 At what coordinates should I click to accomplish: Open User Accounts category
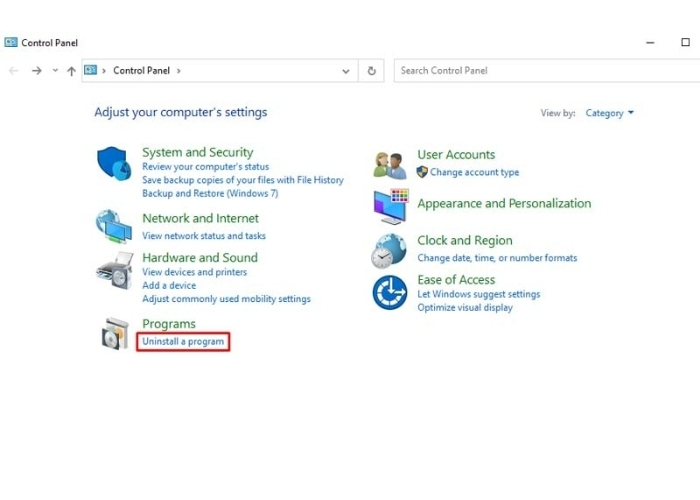(456, 154)
